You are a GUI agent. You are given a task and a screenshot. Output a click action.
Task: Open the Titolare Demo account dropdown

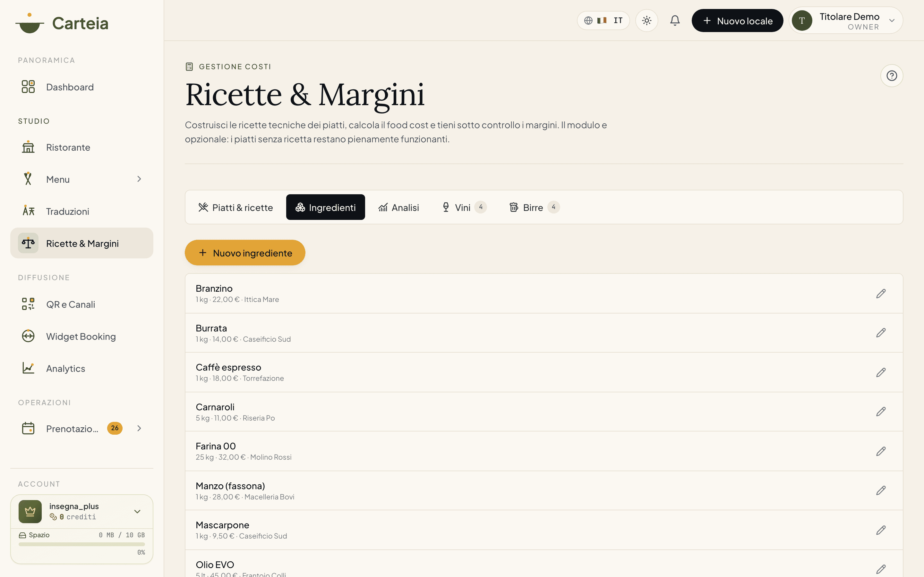(x=846, y=21)
